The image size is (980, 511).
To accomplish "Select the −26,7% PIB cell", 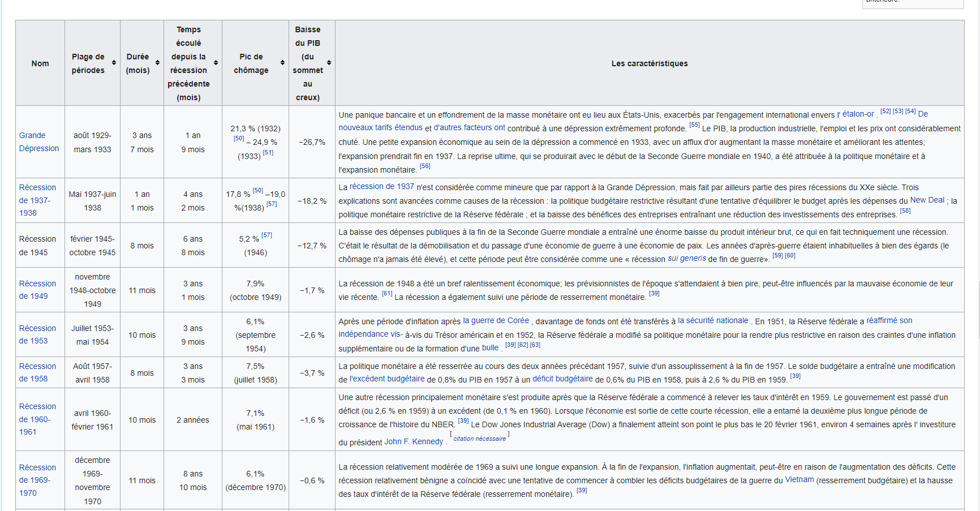I will click(312, 142).
